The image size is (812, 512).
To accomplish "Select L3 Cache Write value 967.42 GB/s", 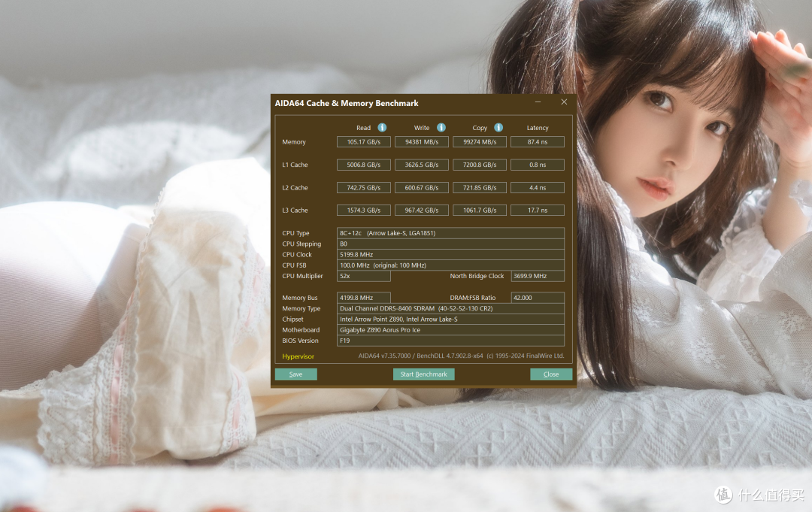I will 422,211.
